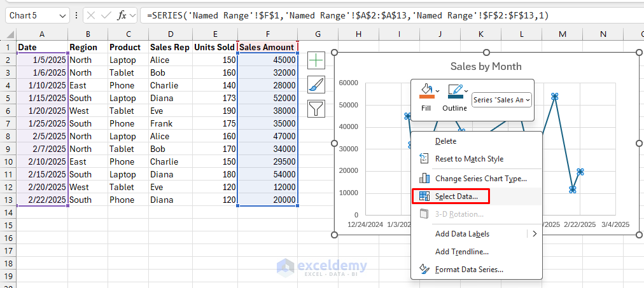The image size is (644, 288).
Task: Open the Chart Filters funnel button
Action: 317,109
